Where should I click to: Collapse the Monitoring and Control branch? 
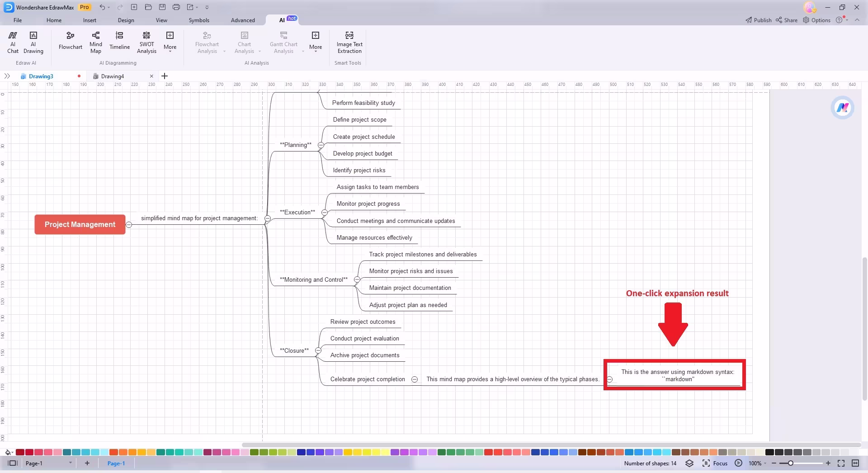click(357, 280)
